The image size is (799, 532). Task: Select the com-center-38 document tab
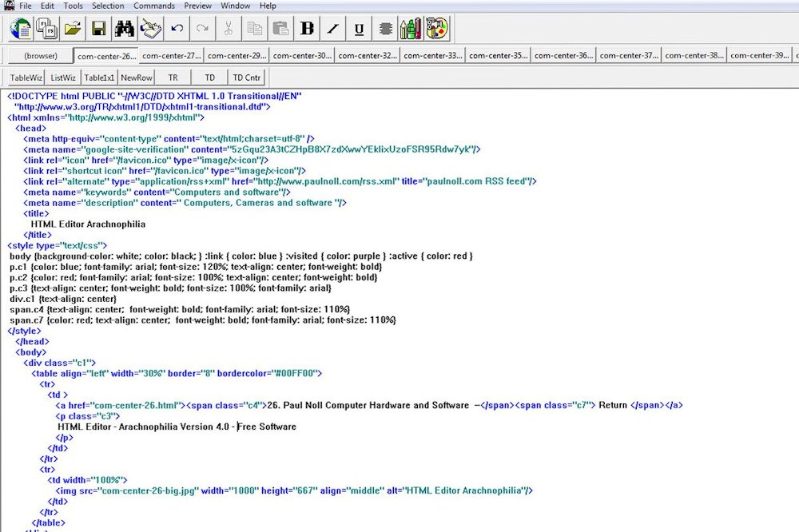[x=694, y=56]
